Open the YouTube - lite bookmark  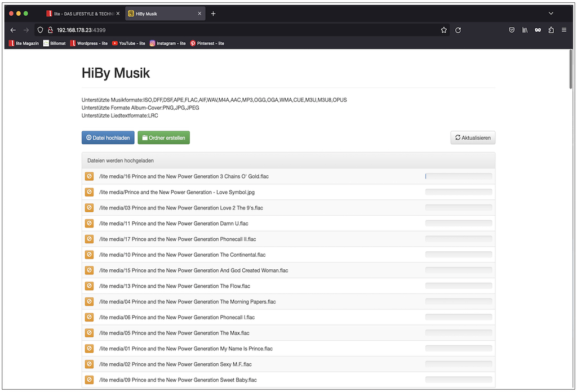(x=128, y=43)
